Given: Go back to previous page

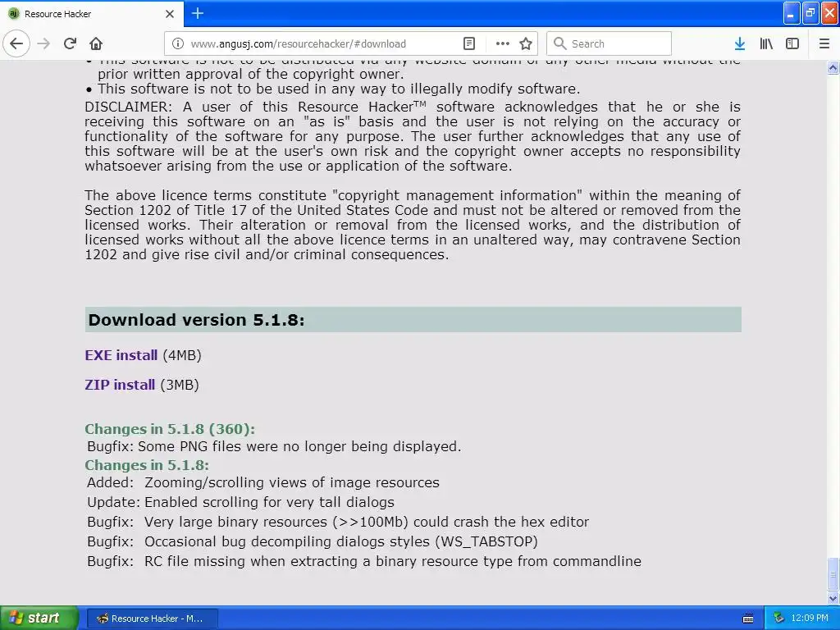Looking at the screenshot, I should (16, 43).
